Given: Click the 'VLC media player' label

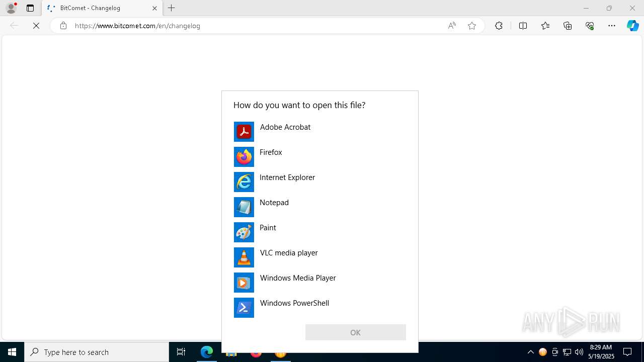Looking at the screenshot, I should click(x=289, y=253).
